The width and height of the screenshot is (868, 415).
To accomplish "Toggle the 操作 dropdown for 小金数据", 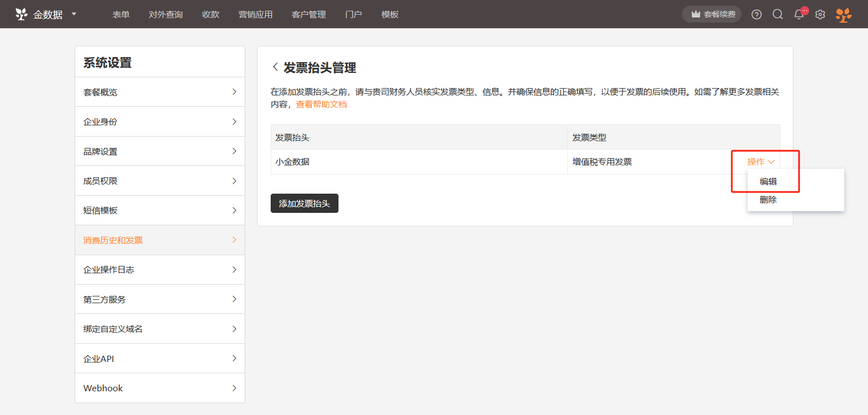I will [761, 162].
